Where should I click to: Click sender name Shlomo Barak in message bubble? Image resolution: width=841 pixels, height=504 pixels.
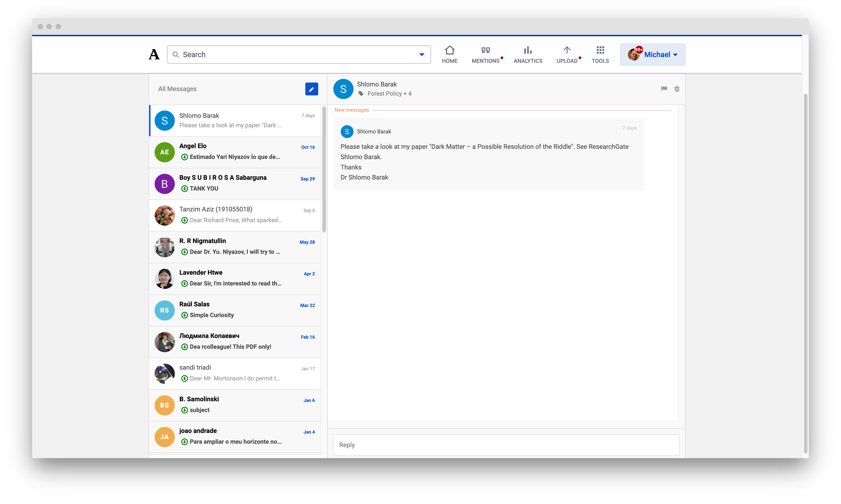click(374, 131)
